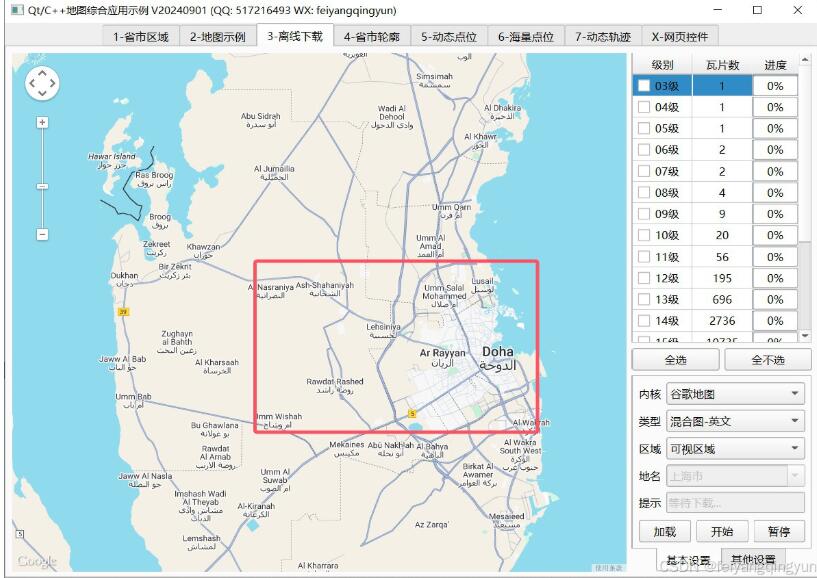Toggle the 08级 checkbox
This screenshot has height=578, width=817.
645,192
